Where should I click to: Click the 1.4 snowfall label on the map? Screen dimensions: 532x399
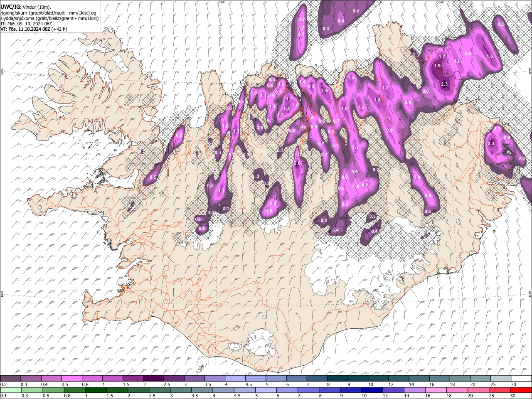(351, 78)
